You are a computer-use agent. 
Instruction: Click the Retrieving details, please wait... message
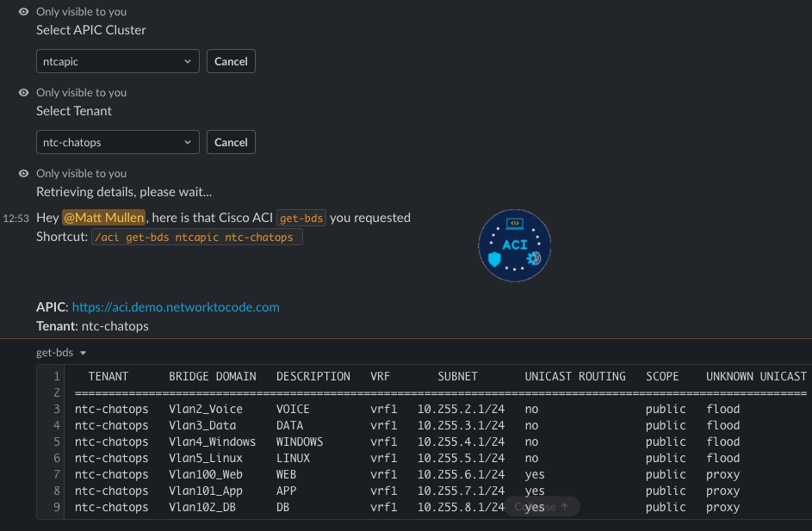point(124,192)
